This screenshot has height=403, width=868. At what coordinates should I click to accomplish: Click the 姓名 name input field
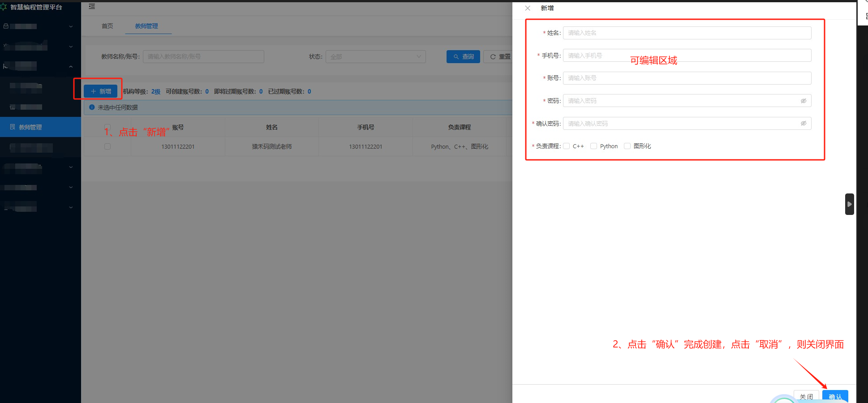(687, 33)
